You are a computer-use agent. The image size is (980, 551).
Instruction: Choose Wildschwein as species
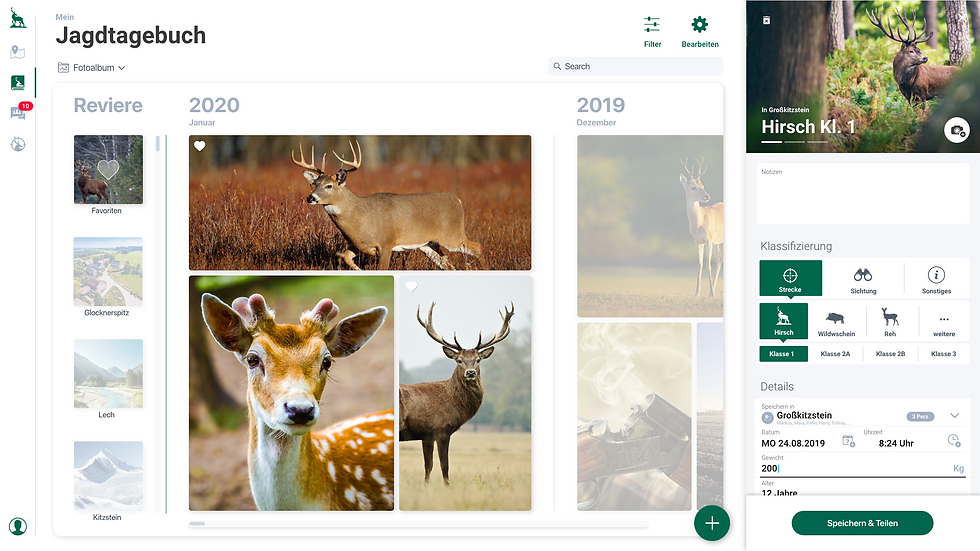click(836, 322)
